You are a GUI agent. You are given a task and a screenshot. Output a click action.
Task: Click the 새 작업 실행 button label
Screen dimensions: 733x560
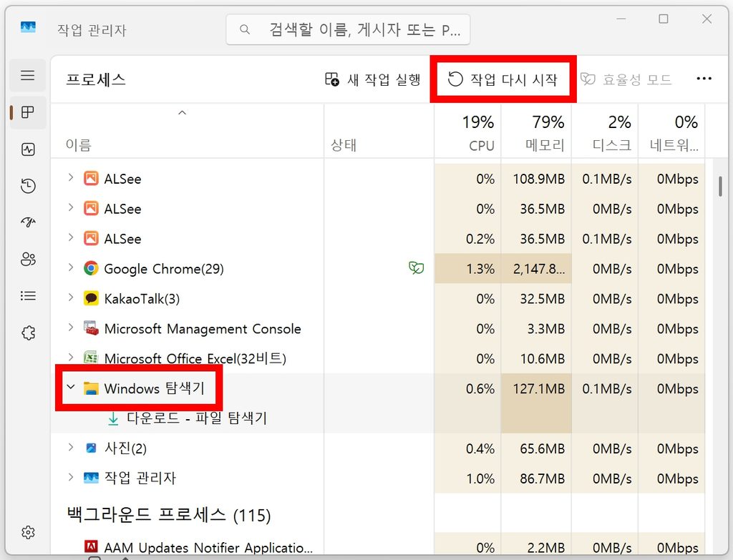384,79
